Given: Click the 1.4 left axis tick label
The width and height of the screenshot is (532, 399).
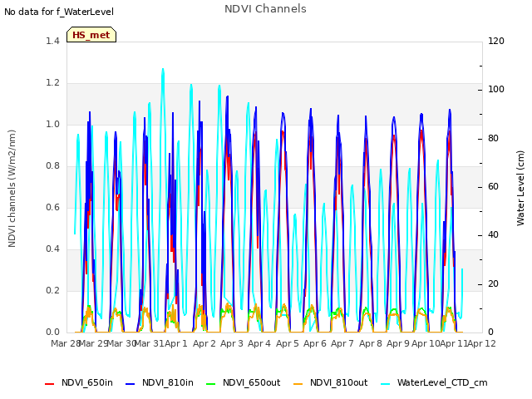Looking at the screenshot, I should pos(52,41).
